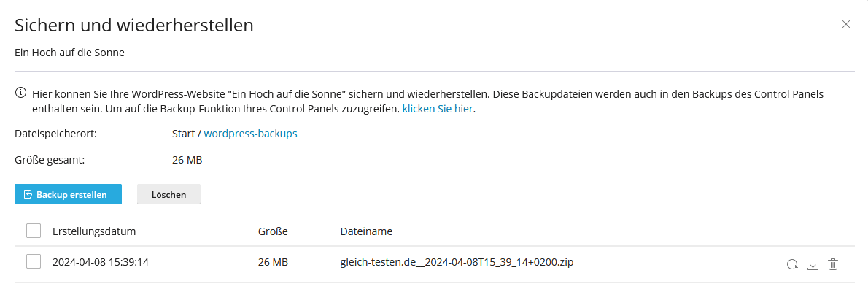868x292 pixels.
Task: Click the 26 MB size in backup row
Action: pyautogui.click(x=273, y=261)
